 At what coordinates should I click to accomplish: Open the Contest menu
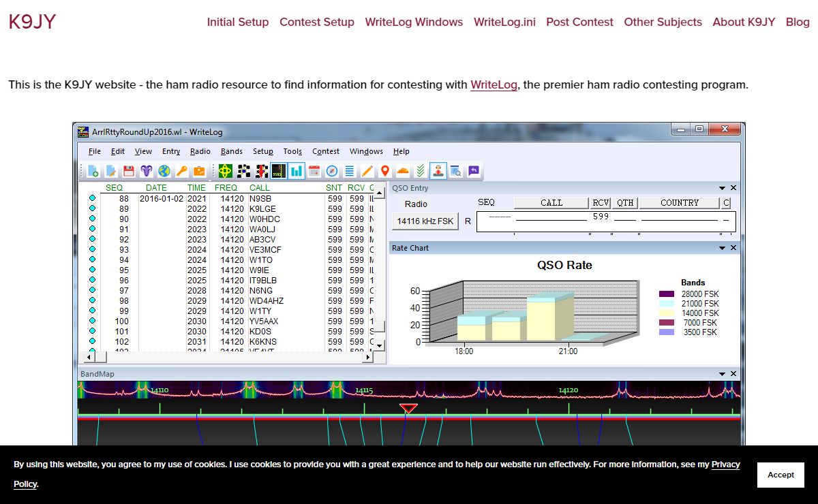[326, 151]
